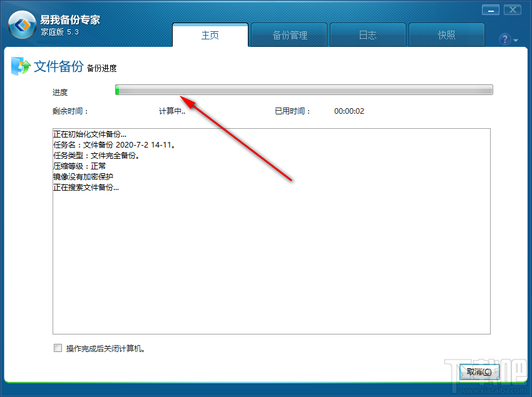This screenshot has height=397, width=532.
Task: Close the backup application window
Action: click(513, 10)
